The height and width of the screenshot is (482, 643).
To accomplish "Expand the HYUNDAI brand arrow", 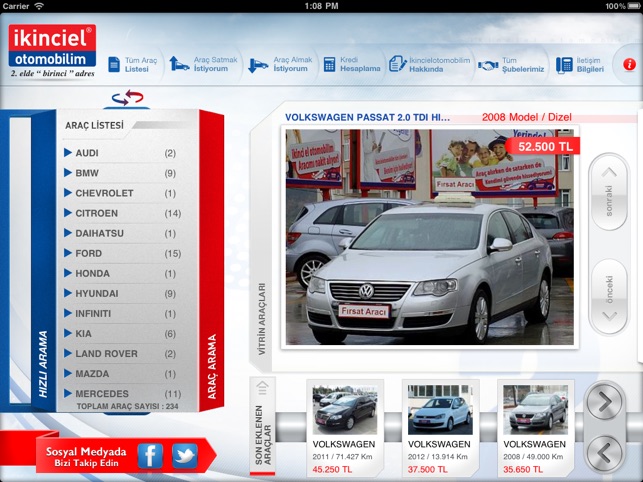I will click(68, 293).
